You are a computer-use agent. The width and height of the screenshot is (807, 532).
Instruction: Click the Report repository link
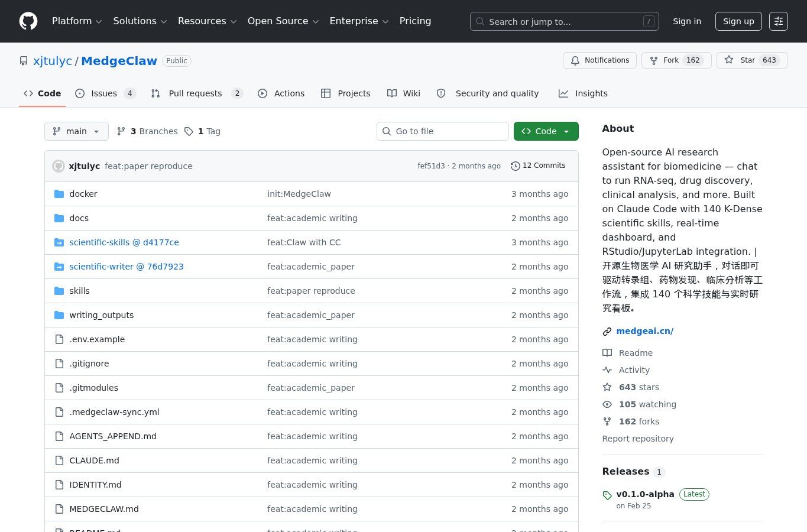(638, 439)
